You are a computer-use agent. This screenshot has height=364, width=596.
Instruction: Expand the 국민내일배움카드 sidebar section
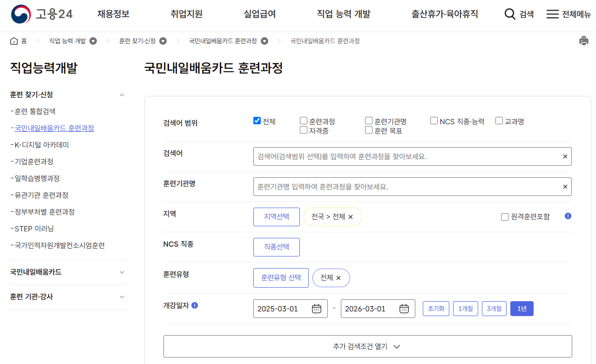pos(122,272)
